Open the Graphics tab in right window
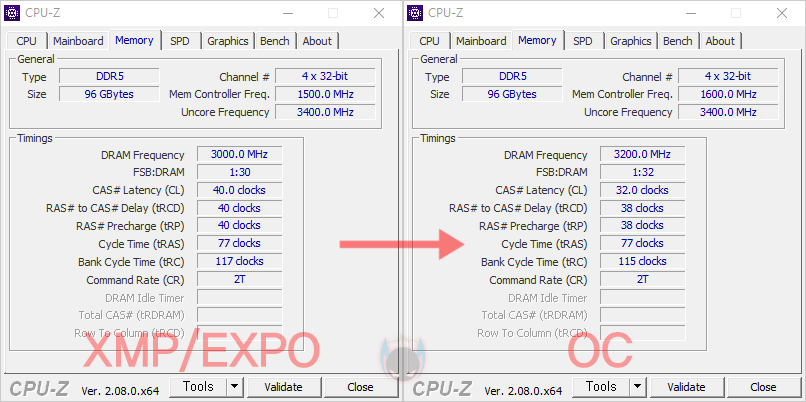806x402 pixels. coord(631,41)
